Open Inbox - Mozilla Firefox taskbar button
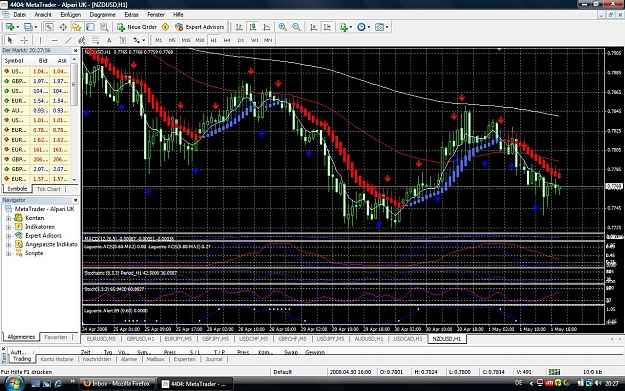This screenshot has width=625, height=391. [x=117, y=383]
